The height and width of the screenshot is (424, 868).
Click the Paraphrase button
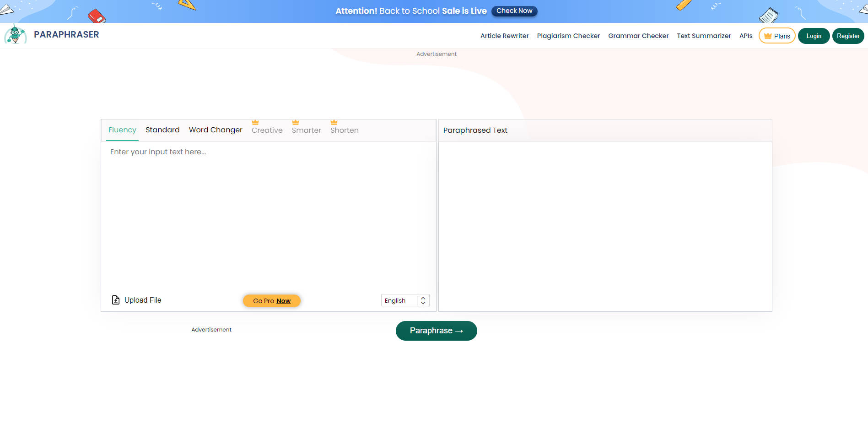tap(436, 331)
